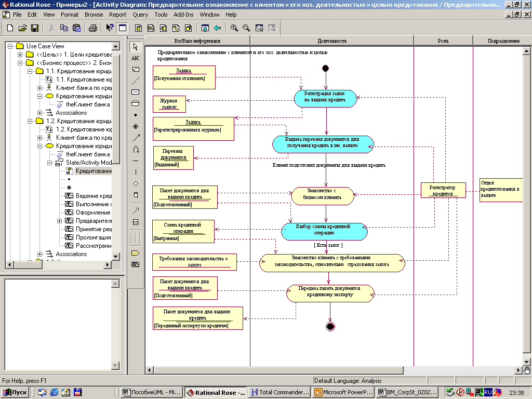Viewport: 532px width, 399px height.
Task: Collapse the first 1.1. Кредитование folder
Action: pyautogui.click(x=30, y=71)
